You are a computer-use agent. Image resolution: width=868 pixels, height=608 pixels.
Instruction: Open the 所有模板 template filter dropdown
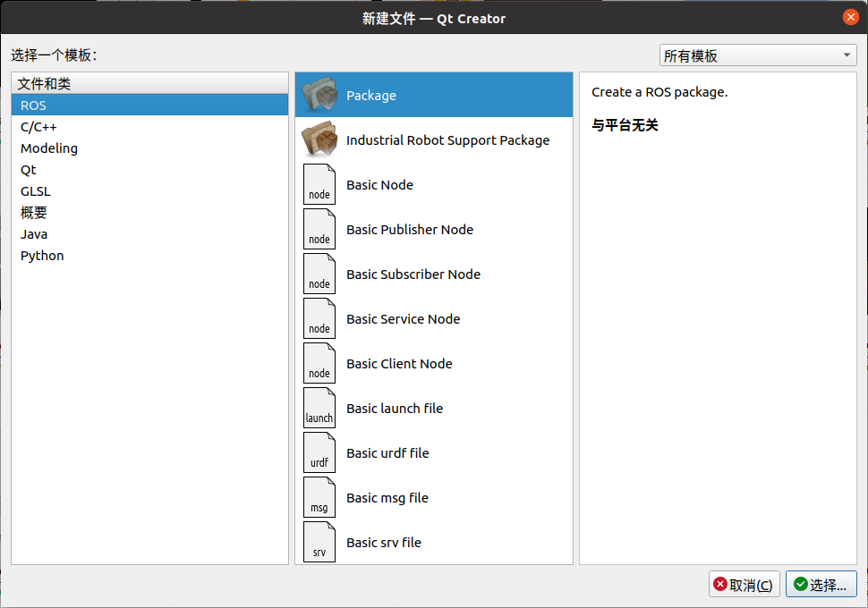[x=758, y=55]
